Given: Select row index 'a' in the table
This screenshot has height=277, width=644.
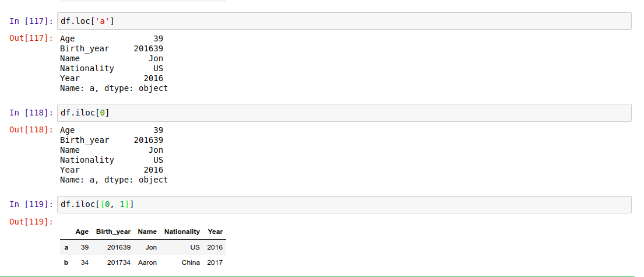Looking at the screenshot, I should tap(66, 247).
